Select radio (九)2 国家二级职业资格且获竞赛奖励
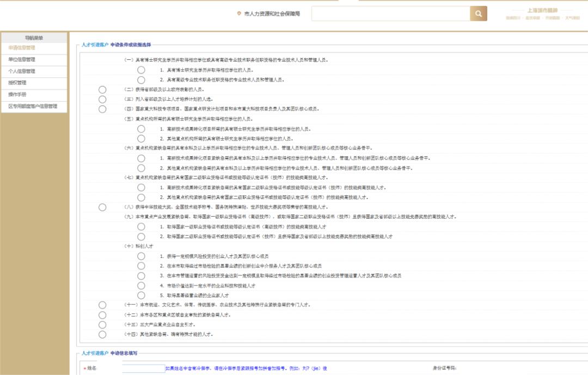The width and height of the screenshot is (588, 375). [x=141, y=237]
